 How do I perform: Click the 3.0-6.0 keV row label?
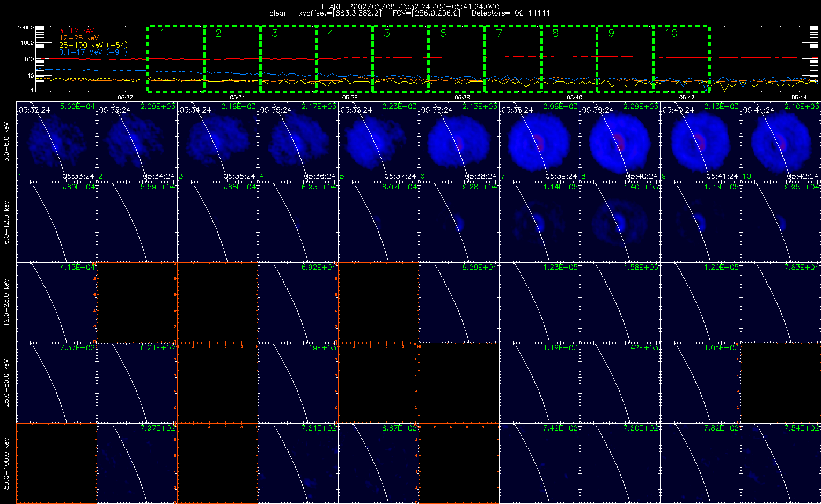pos(6,141)
